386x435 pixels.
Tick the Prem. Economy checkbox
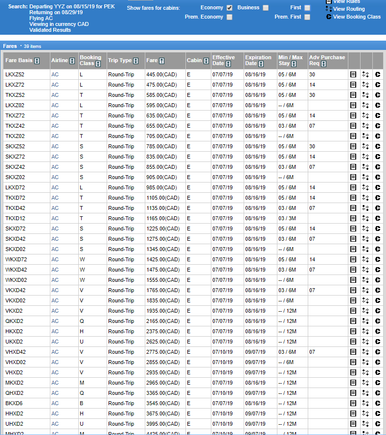coord(229,17)
